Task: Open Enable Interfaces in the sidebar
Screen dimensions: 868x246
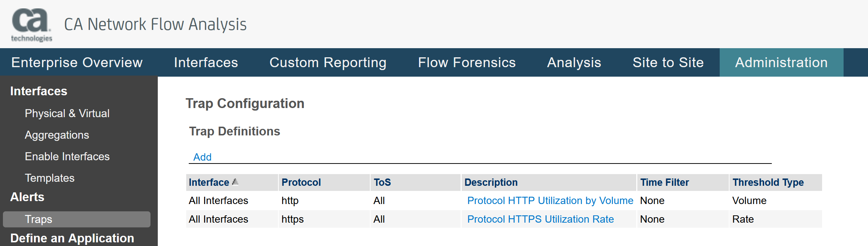Action: 67,157
